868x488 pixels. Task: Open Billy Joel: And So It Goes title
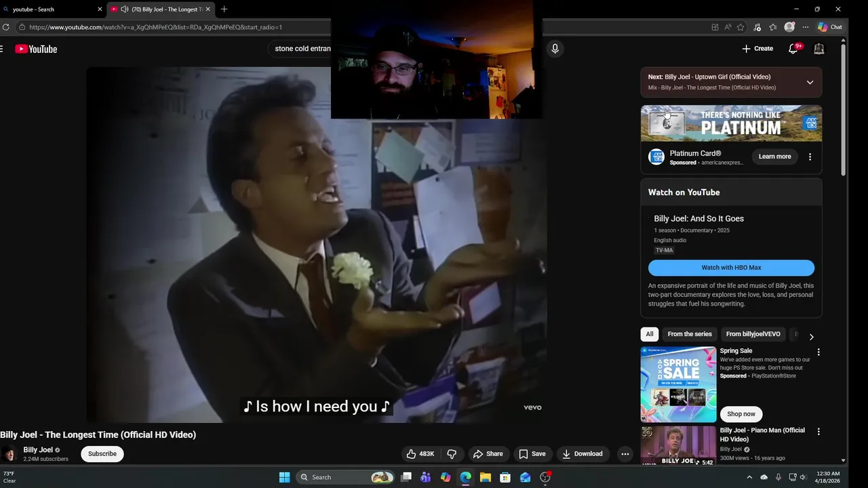[x=698, y=219]
